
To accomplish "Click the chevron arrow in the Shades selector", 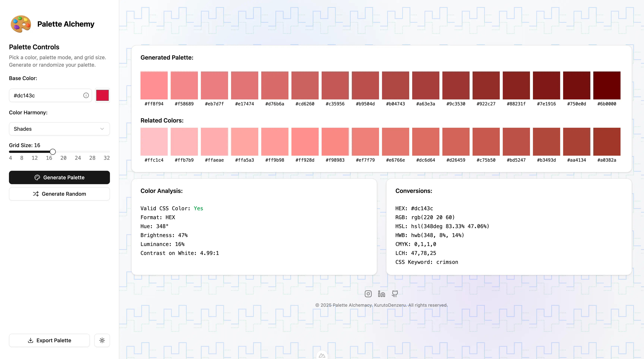I will click(x=102, y=129).
